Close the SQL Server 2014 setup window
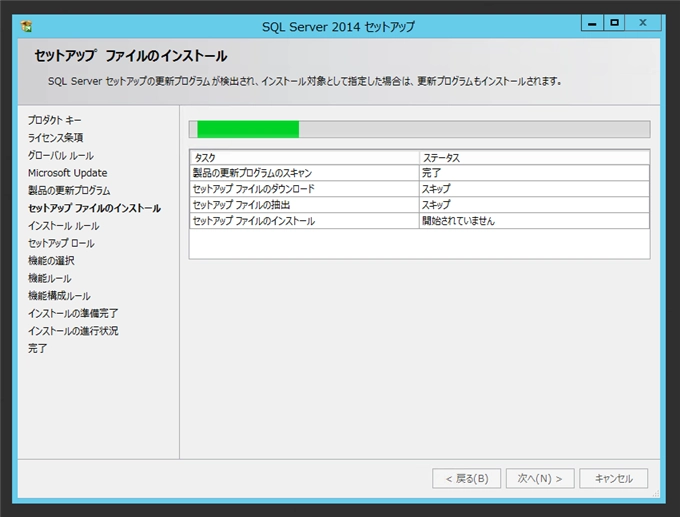The height and width of the screenshot is (517, 680). [x=643, y=23]
